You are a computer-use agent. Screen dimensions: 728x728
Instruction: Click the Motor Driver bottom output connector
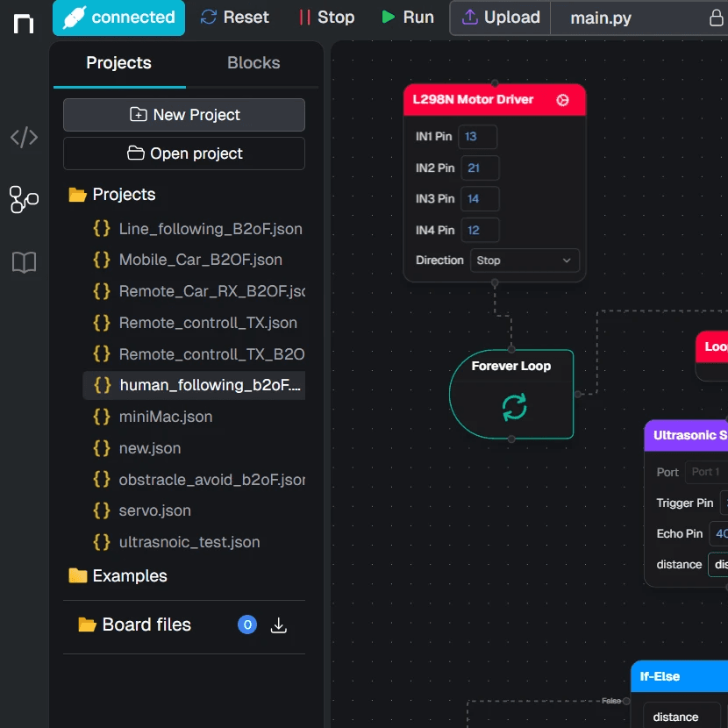coord(495,282)
